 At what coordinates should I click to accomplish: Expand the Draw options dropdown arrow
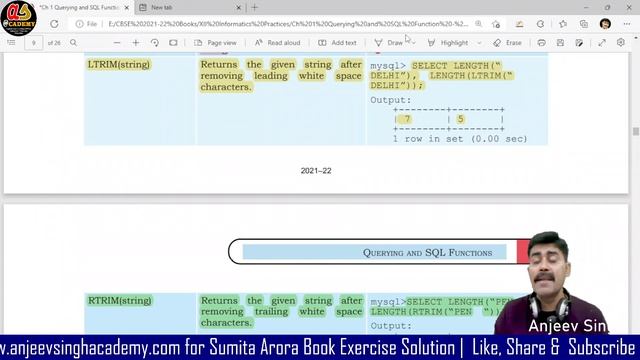point(414,42)
